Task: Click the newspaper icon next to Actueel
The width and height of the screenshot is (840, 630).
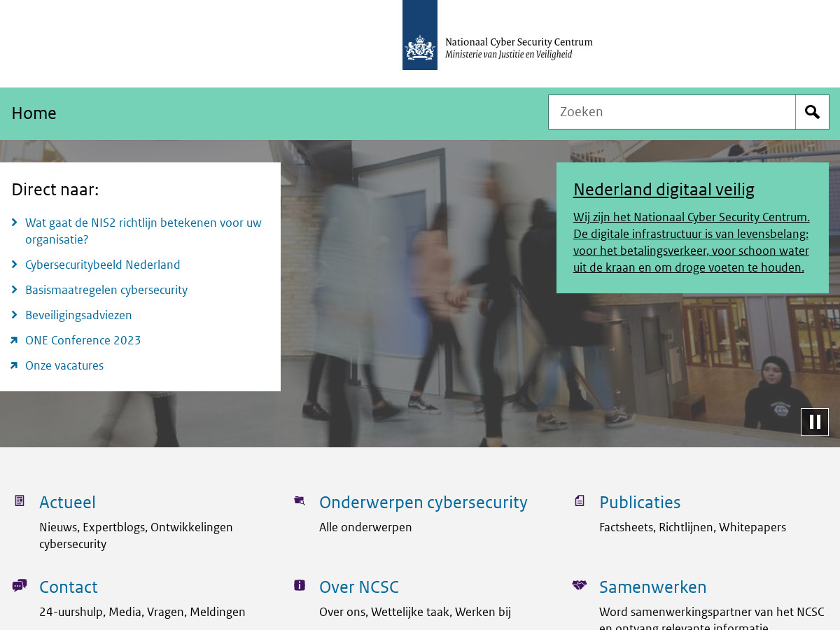Action: tap(19, 500)
